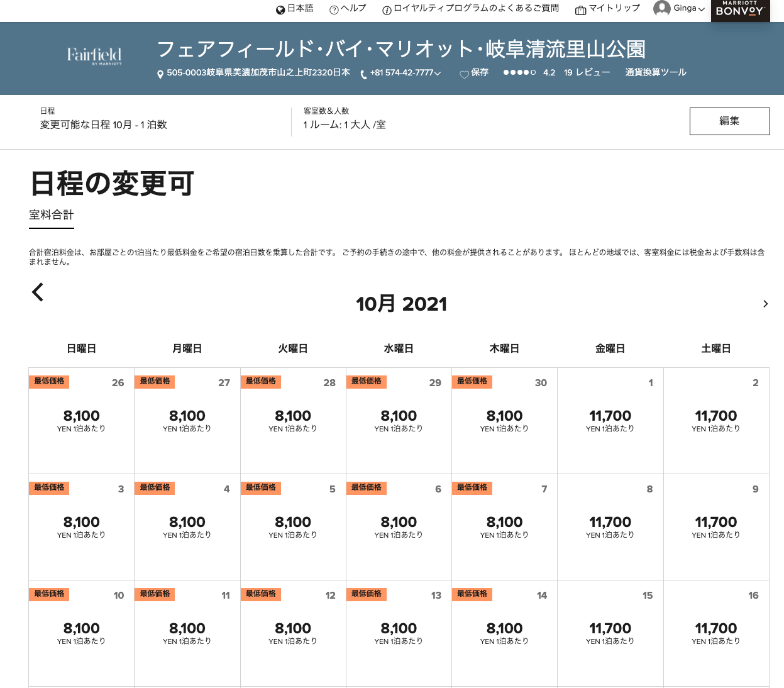Click the 1 ルーム: 1 大人 /室 text
The width and height of the screenshot is (784, 688).
click(x=345, y=125)
